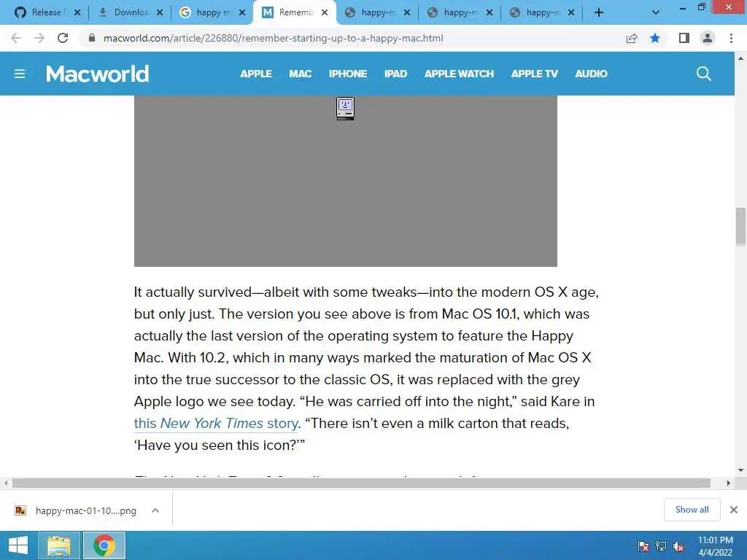Go forward in browser history
Screen dimensions: 747x560
[x=39, y=38]
